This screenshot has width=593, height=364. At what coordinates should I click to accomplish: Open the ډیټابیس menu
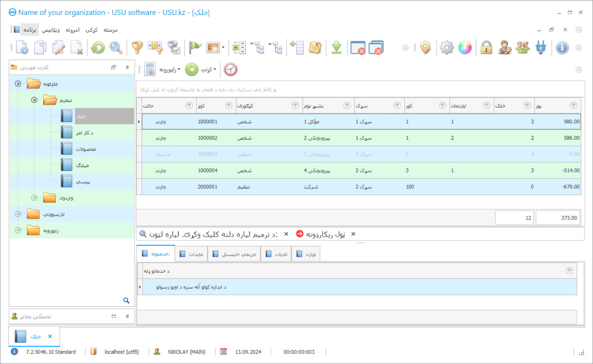coord(51,30)
